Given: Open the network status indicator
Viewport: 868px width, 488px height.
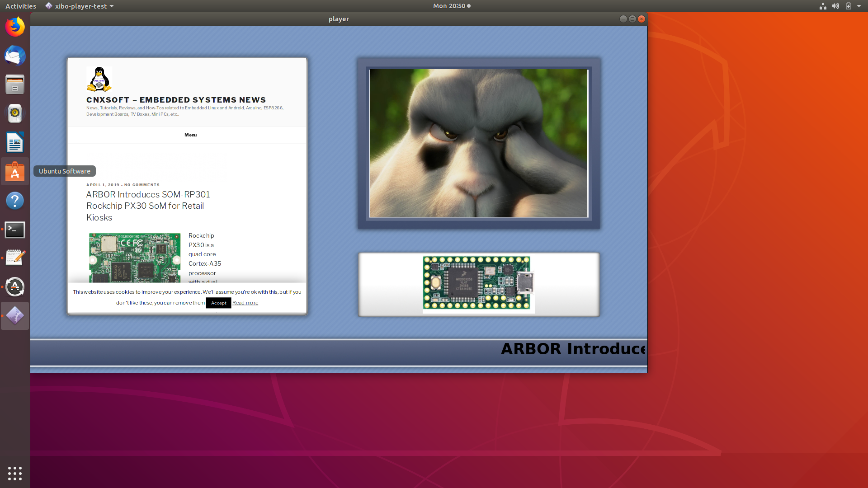Looking at the screenshot, I should 823,6.
